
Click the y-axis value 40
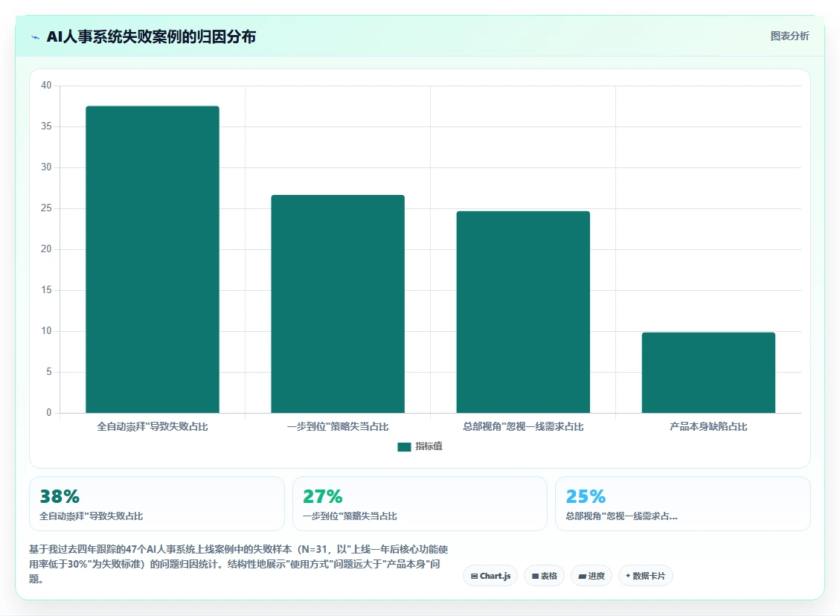(46, 85)
